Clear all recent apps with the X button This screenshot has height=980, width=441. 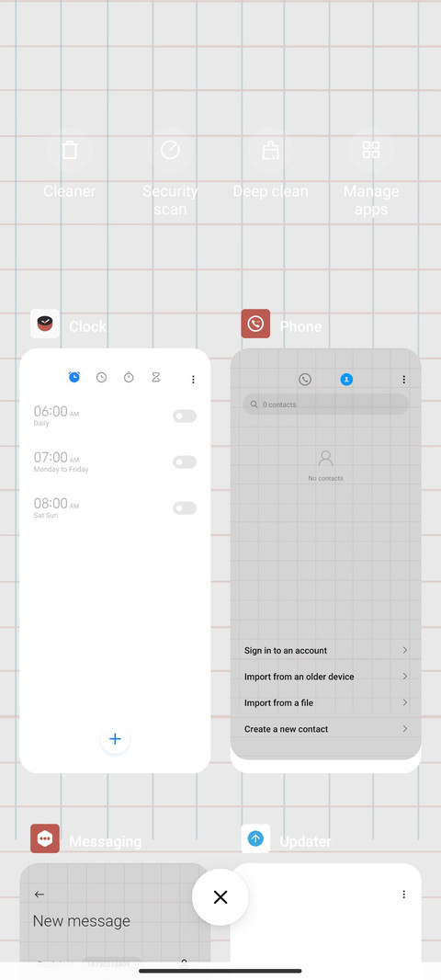click(220, 897)
